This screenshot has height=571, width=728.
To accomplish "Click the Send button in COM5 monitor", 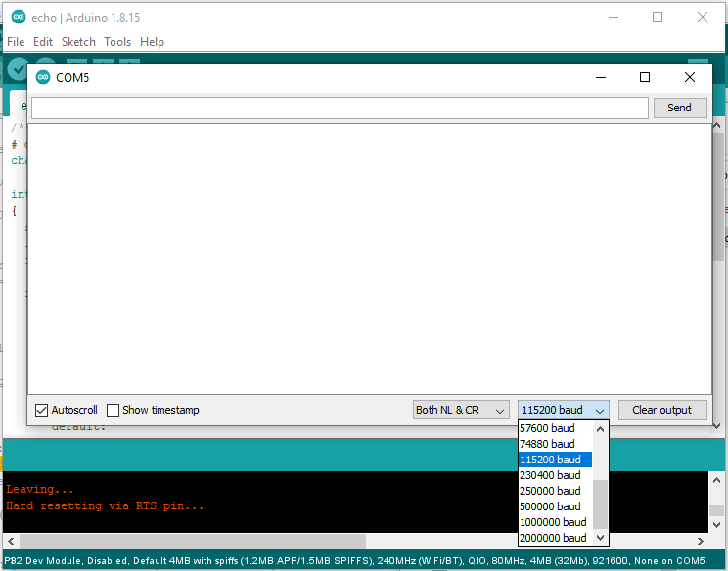I will [680, 108].
